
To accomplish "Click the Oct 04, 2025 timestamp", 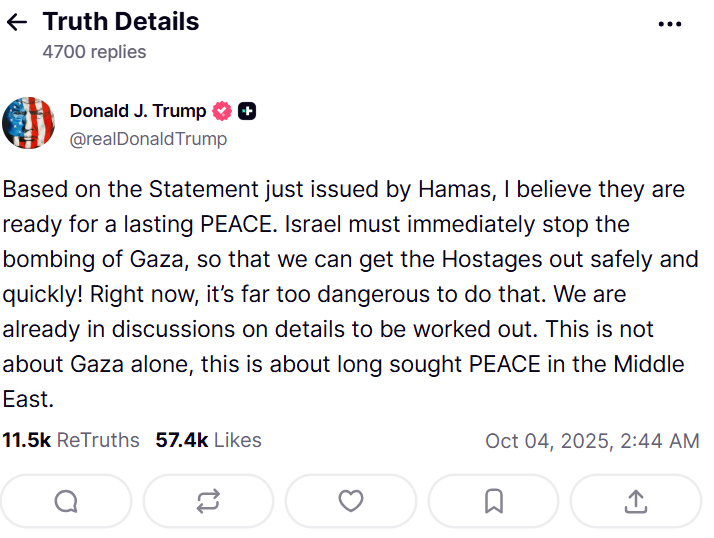I will coord(592,441).
